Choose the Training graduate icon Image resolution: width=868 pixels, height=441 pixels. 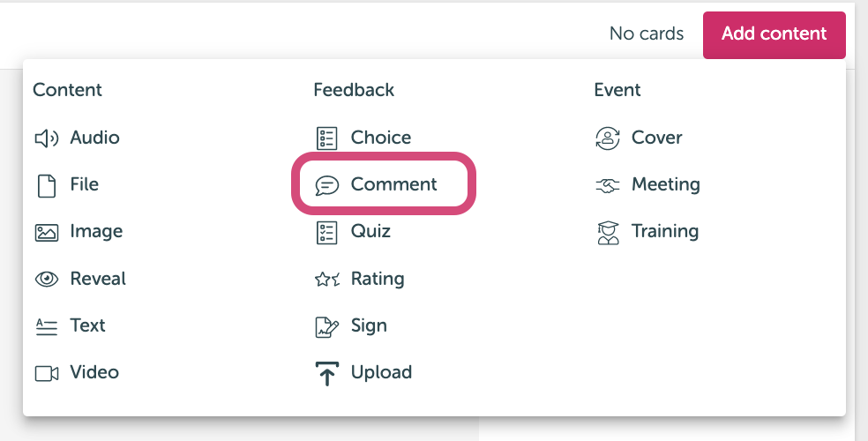[x=608, y=232]
